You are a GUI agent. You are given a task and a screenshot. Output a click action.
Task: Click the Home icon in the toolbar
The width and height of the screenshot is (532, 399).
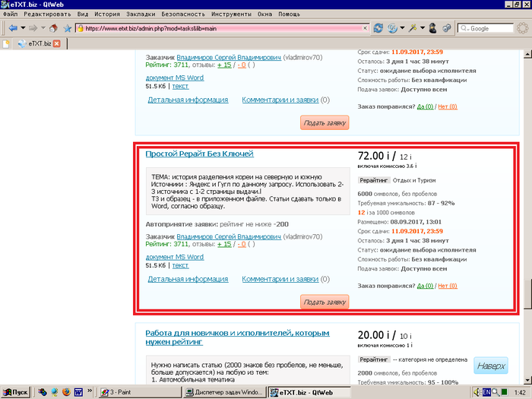pyautogui.click(x=54, y=28)
